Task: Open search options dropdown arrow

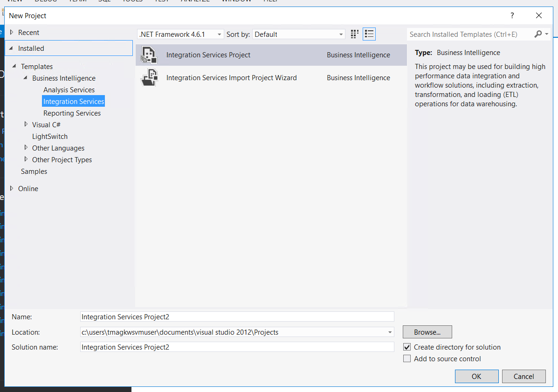Action: click(546, 34)
